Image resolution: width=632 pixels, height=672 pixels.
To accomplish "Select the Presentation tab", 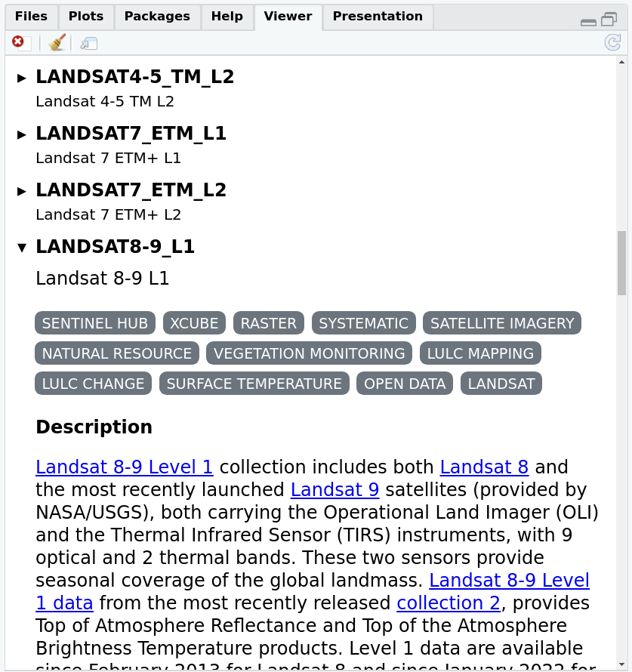I will (378, 17).
